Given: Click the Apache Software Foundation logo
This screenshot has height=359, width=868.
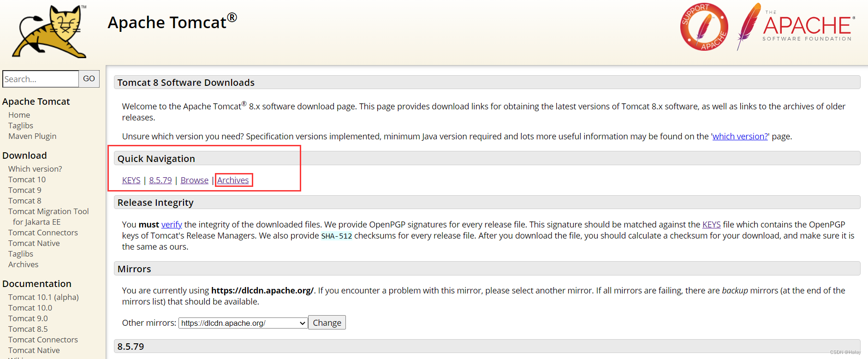Looking at the screenshot, I should pos(796,26).
